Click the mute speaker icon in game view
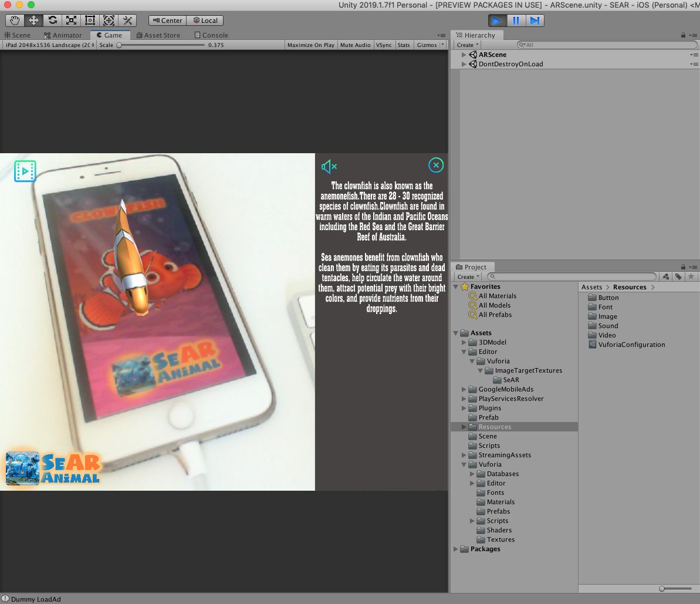 pyautogui.click(x=329, y=167)
